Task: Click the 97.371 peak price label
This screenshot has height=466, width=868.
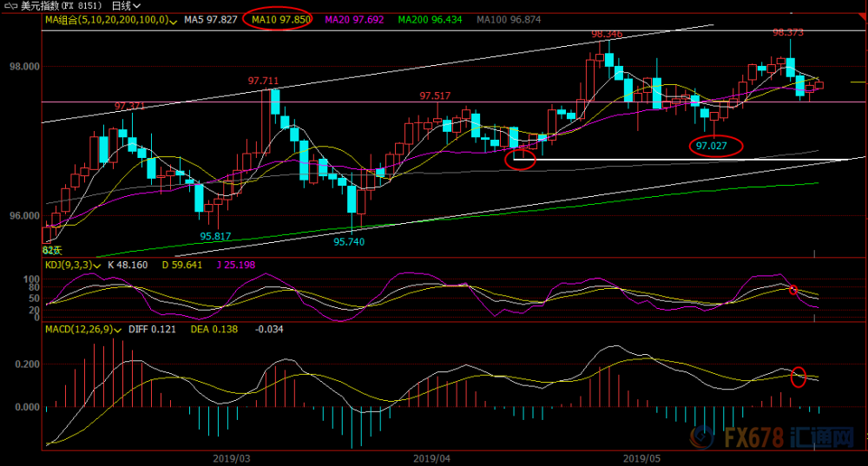Action: click(x=129, y=106)
